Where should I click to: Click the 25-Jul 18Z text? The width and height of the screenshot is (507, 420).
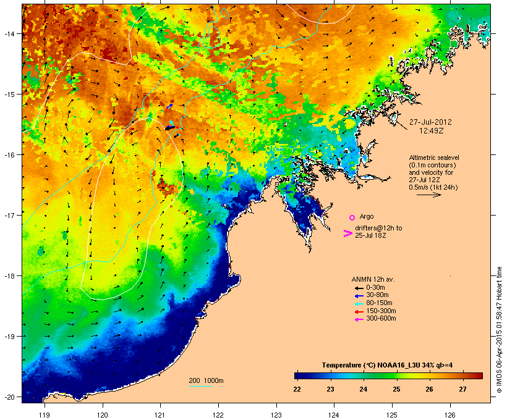370,235
